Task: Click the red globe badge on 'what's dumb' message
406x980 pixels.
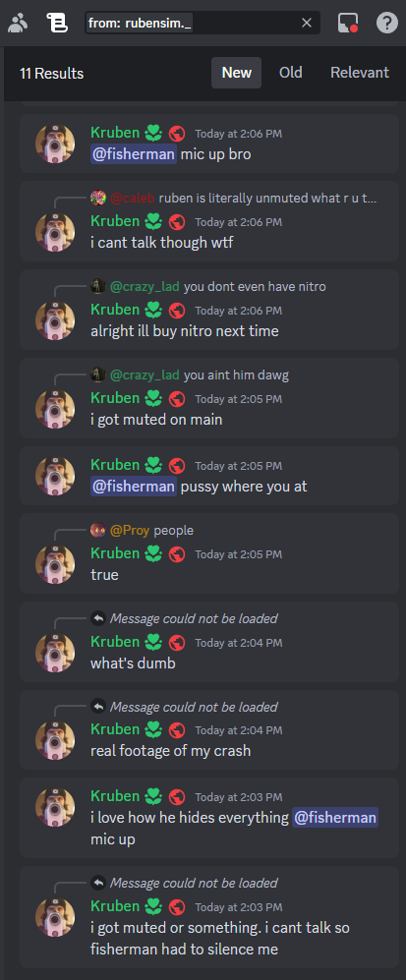Action: (x=177, y=642)
